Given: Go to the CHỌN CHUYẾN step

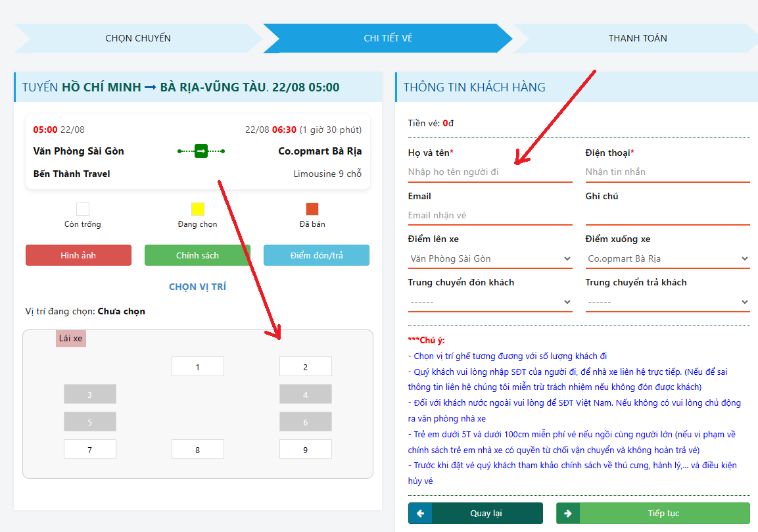Looking at the screenshot, I should pos(138,38).
